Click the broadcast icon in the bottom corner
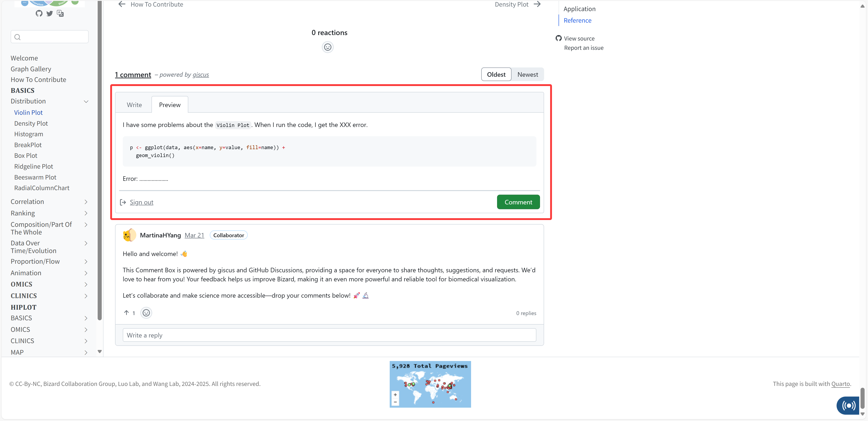The width and height of the screenshot is (868, 421). 849,405
